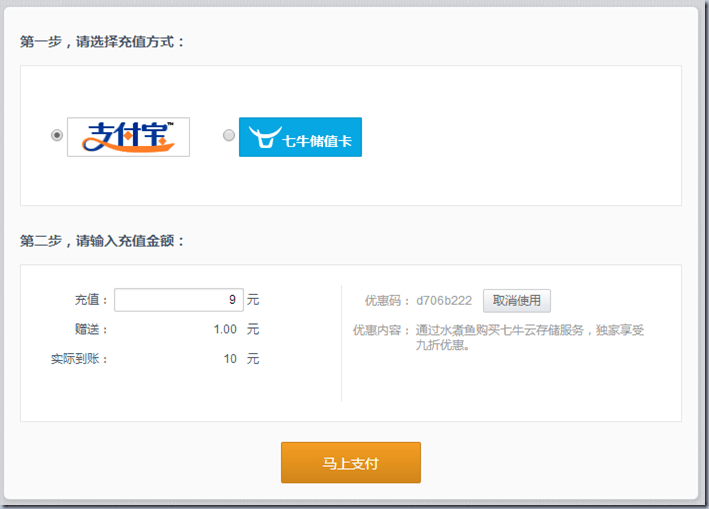Click the 赠送 label
Image resolution: width=709 pixels, height=509 pixels.
point(91,329)
